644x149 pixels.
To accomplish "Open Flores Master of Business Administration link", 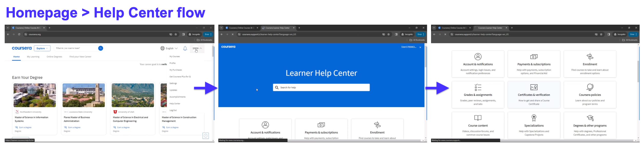I will point(77,119).
